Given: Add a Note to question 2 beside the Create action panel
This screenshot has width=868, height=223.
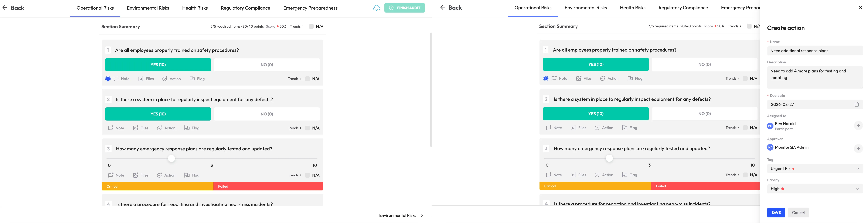Looking at the screenshot, I should click(554, 128).
